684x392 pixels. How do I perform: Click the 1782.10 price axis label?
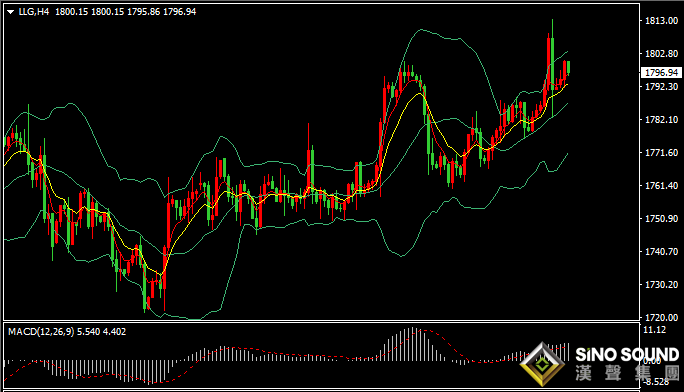point(661,119)
